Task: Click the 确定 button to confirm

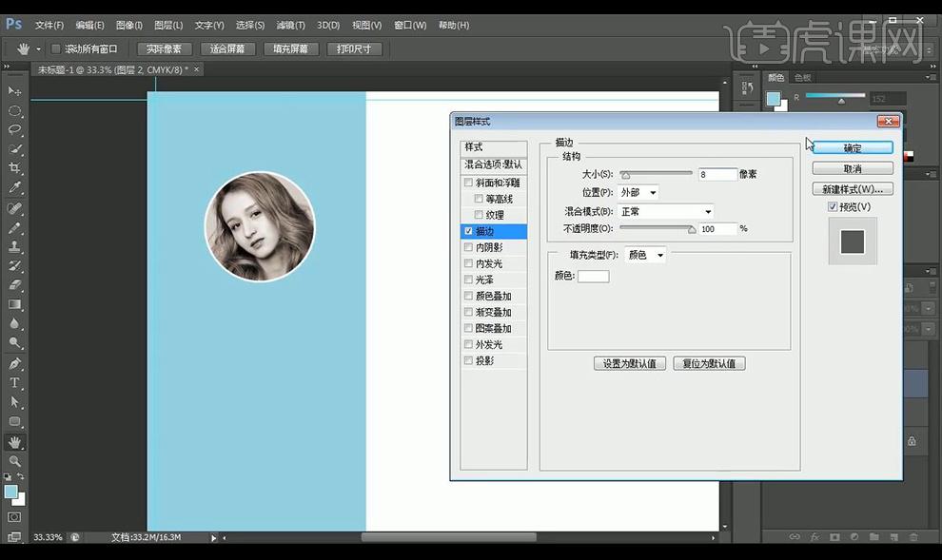Action: (852, 148)
